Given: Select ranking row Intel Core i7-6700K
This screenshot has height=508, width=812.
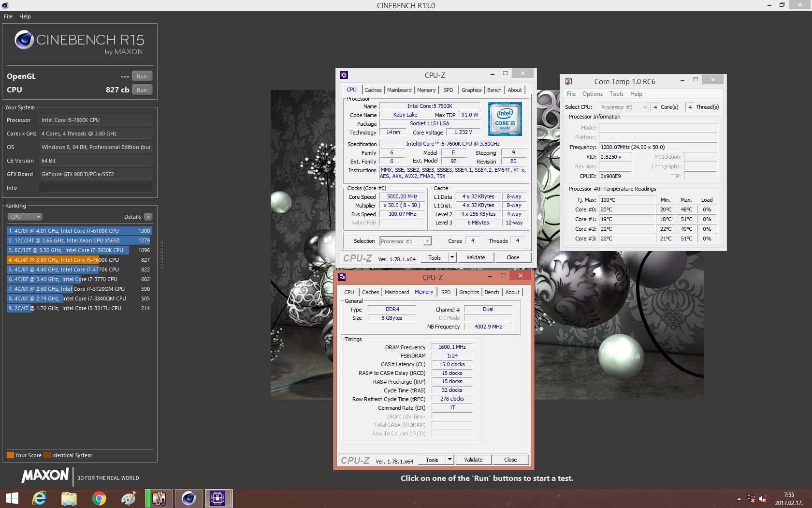Looking at the screenshot, I should tap(79, 231).
